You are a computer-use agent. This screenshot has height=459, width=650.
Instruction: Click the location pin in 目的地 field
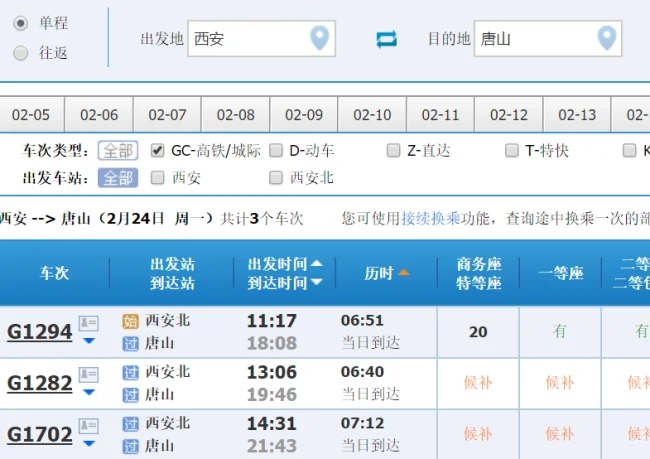(x=606, y=38)
